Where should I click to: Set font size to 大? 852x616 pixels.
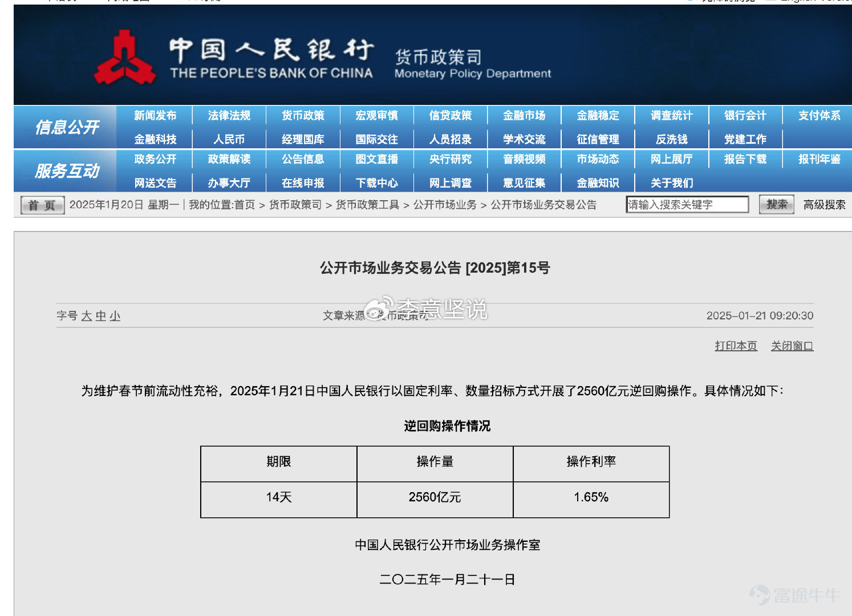pyautogui.click(x=87, y=316)
